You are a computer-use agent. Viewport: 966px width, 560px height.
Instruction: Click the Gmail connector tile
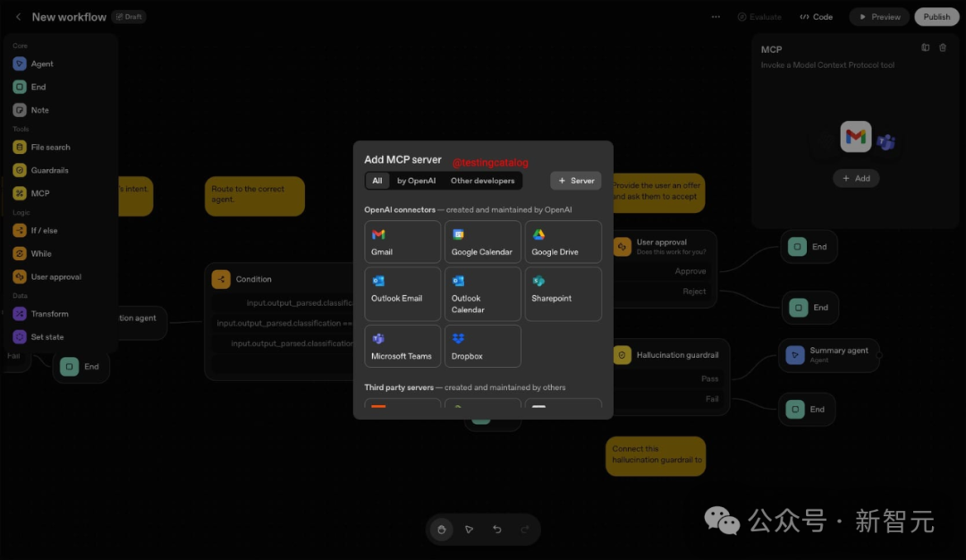pos(402,242)
